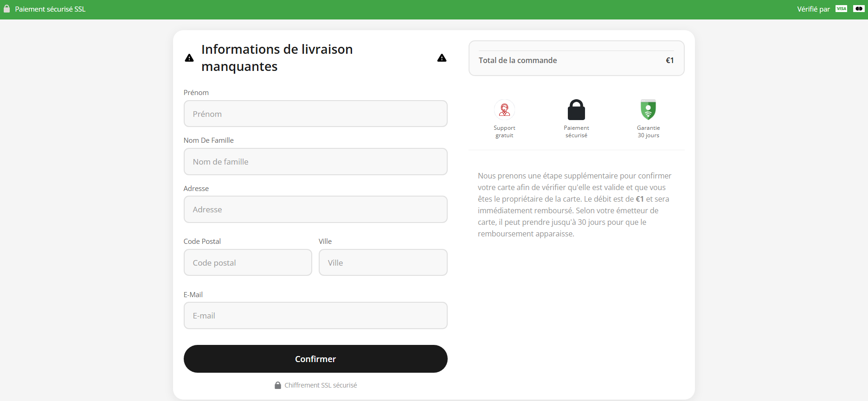Click the Informations de livraison manquantes heading
Screen dimensions: 868x401
pyautogui.click(x=277, y=58)
